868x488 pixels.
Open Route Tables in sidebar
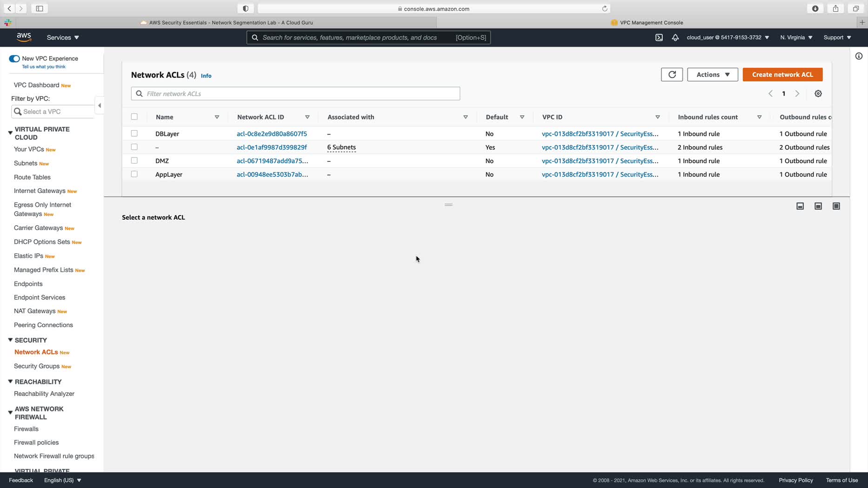pos(32,177)
